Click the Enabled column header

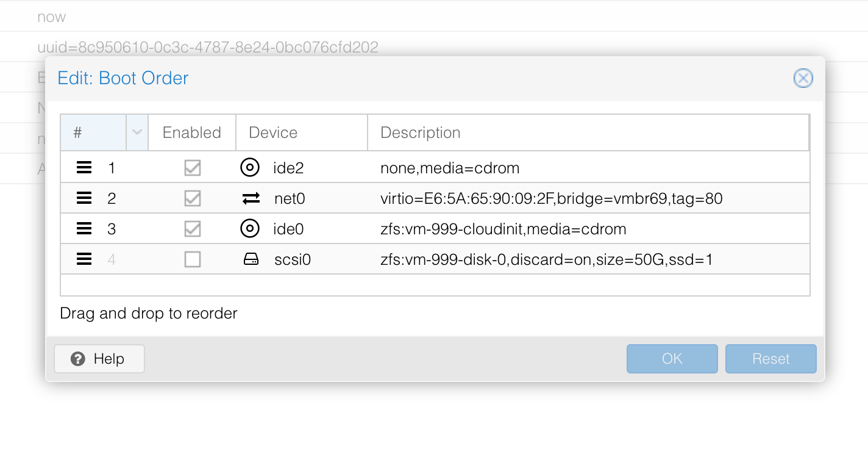click(x=192, y=132)
